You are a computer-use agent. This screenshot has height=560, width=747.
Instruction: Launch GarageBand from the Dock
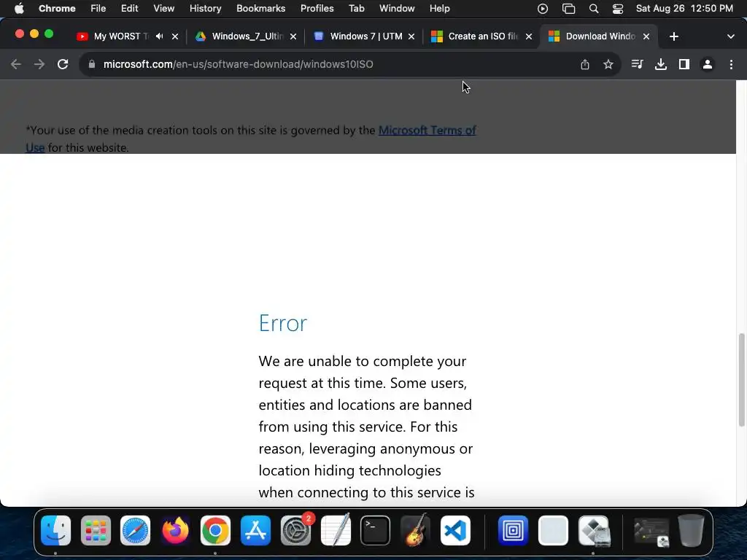pos(415,531)
